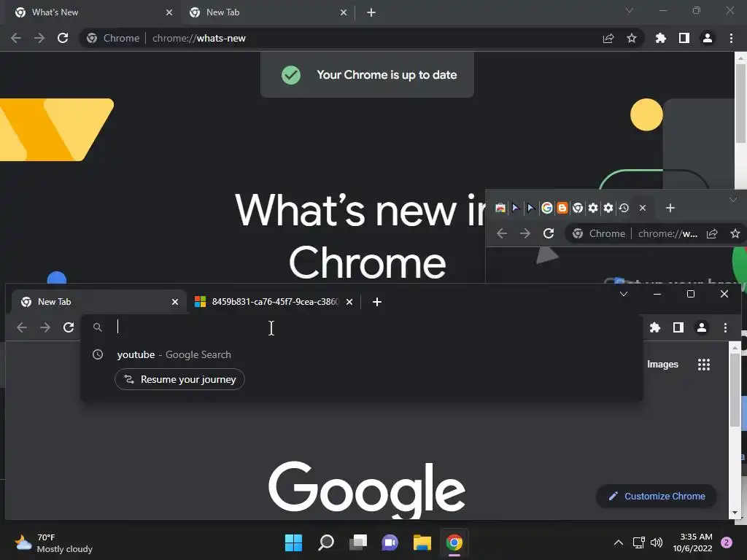Toggle side panel in front window
Viewport: 747px width, 560px height.
(x=678, y=327)
